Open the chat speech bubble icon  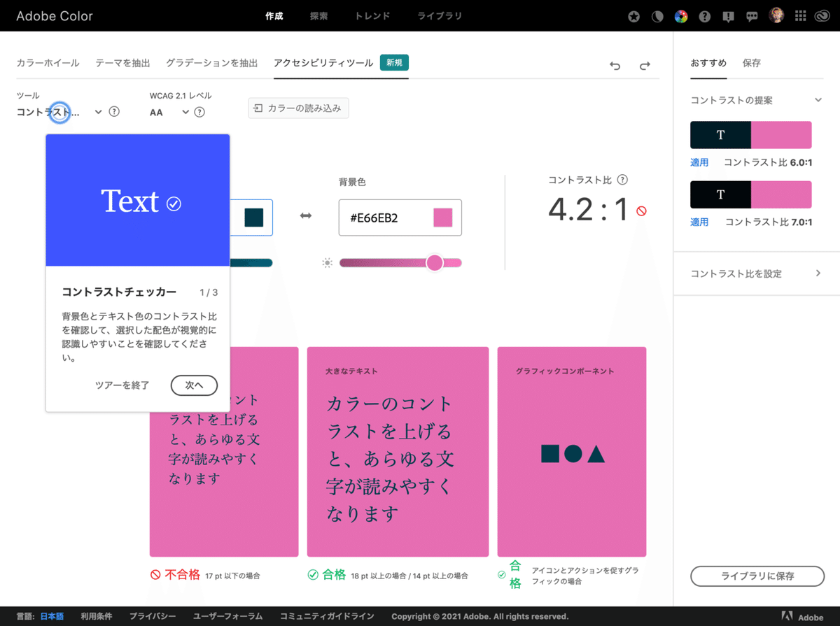click(x=752, y=17)
